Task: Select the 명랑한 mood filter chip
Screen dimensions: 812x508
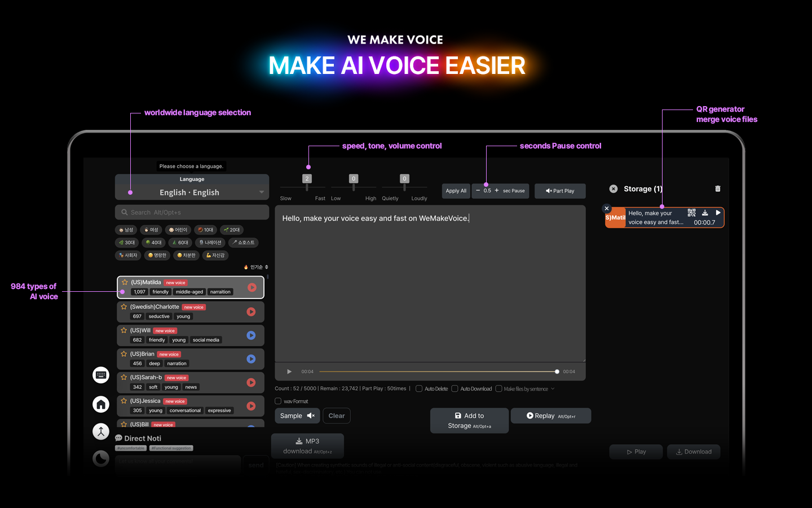Action: click(157, 255)
